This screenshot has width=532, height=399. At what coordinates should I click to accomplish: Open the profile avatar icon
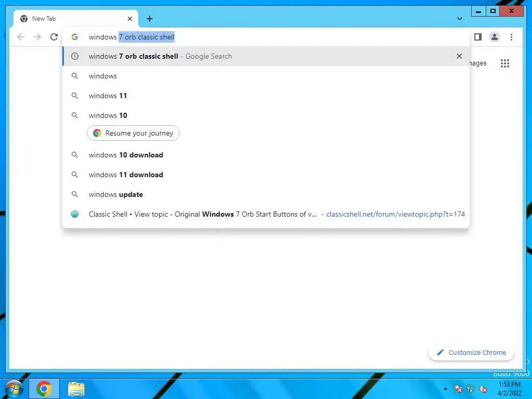click(x=495, y=37)
